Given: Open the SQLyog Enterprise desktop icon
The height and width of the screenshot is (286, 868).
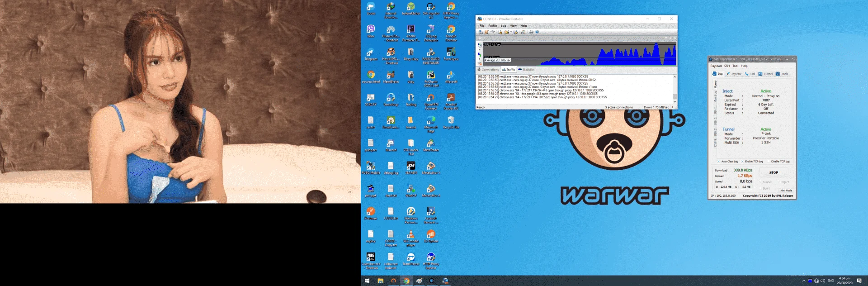Looking at the screenshot, I should click(431, 33).
